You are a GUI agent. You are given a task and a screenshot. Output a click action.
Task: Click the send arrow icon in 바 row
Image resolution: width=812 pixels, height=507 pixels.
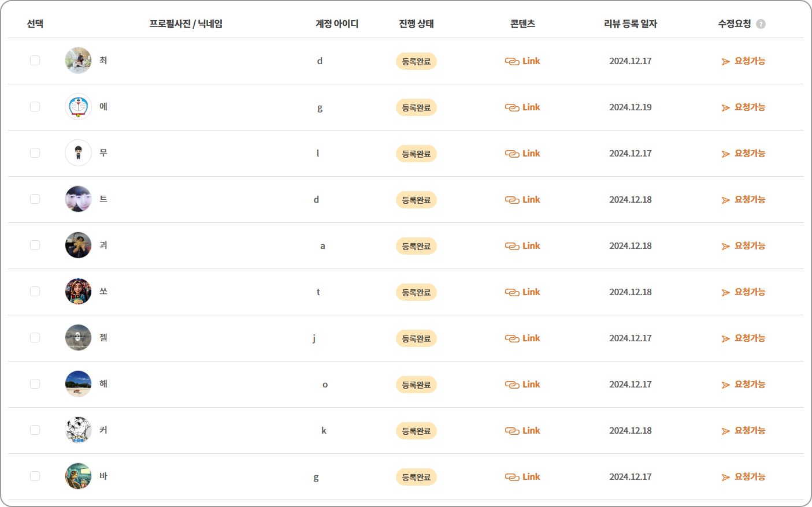coord(726,478)
